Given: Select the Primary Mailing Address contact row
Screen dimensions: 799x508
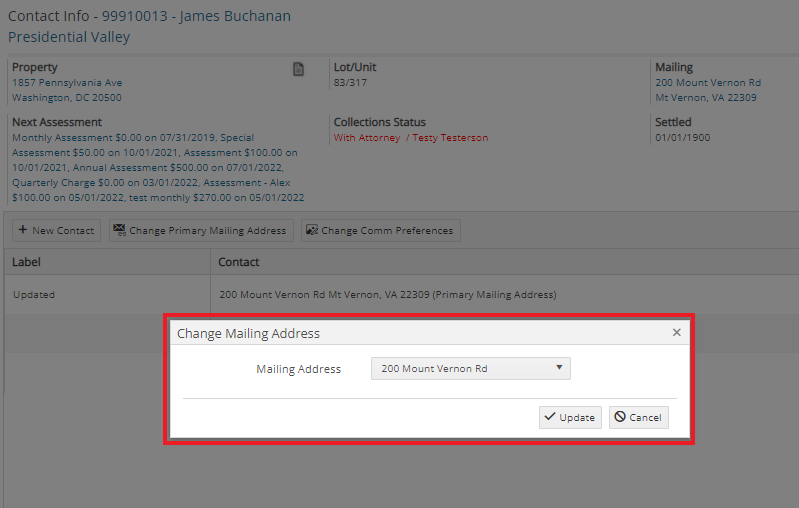Looking at the screenshot, I should (x=388, y=295).
